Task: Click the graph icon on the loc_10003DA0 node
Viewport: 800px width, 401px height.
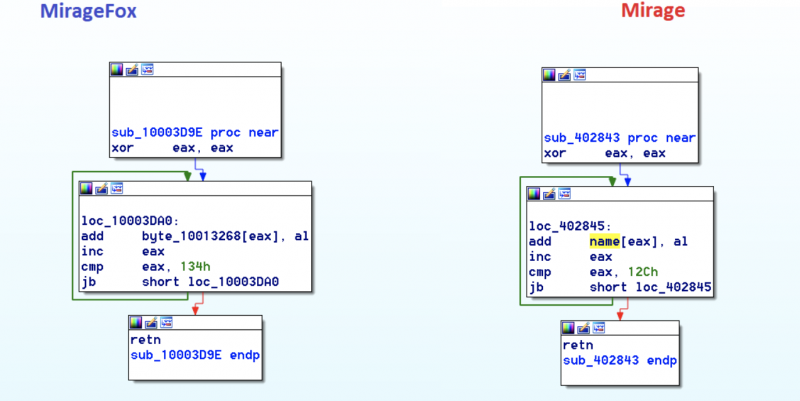Action: [x=116, y=188]
